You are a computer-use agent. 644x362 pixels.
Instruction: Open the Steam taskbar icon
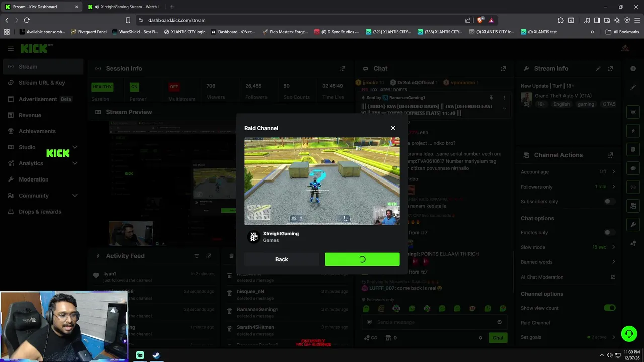[x=156, y=355]
